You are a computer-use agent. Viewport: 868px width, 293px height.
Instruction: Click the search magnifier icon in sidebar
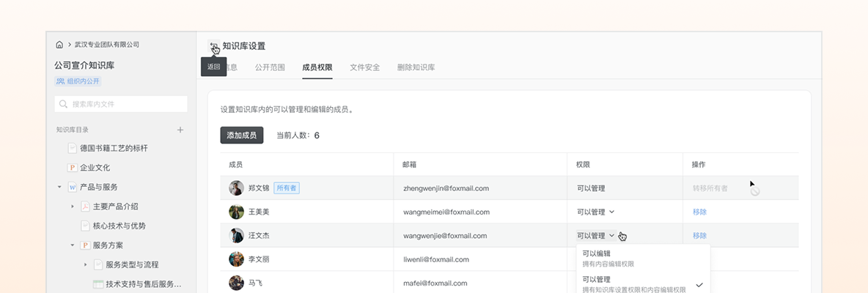(x=64, y=104)
